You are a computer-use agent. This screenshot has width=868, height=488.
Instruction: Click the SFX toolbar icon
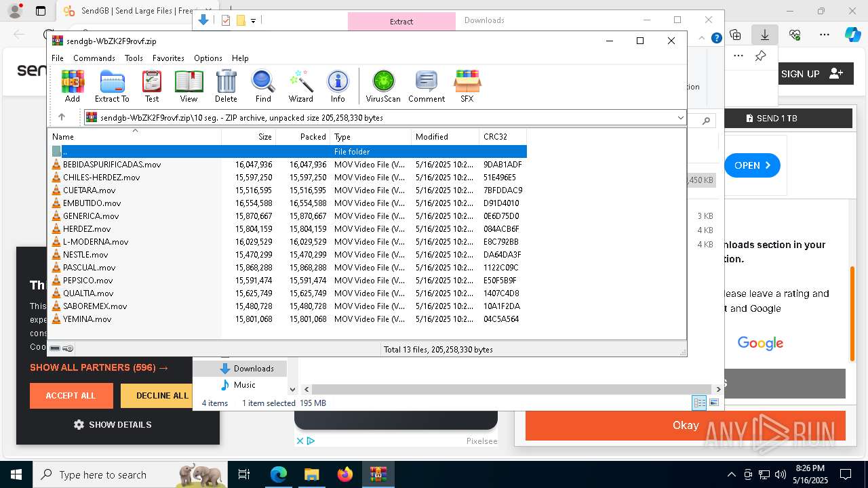click(x=467, y=86)
